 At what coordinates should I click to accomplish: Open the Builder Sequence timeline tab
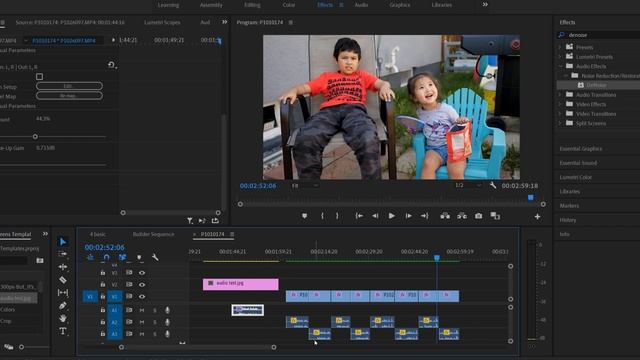click(153, 234)
